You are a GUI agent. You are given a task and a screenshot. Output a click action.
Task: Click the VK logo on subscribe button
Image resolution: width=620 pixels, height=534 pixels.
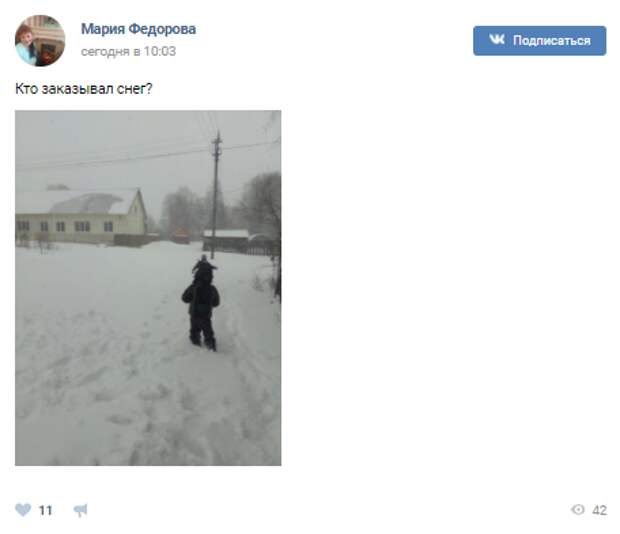[x=497, y=40]
